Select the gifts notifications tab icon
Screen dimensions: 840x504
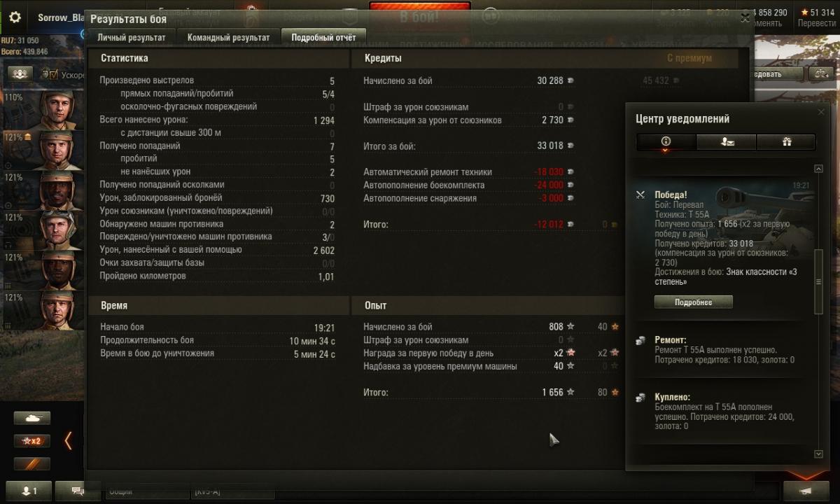(x=786, y=141)
